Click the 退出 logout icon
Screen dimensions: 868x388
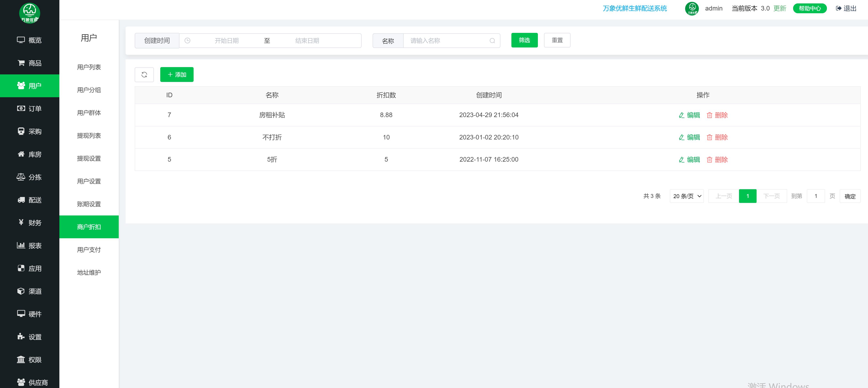click(839, 8)
